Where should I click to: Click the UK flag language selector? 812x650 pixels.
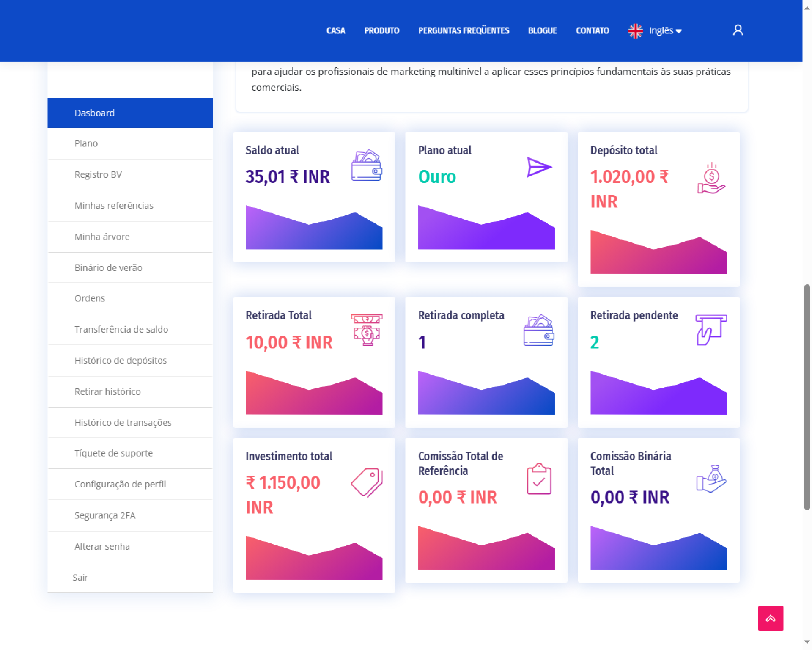pyautogui.click(x=635, y=30)
